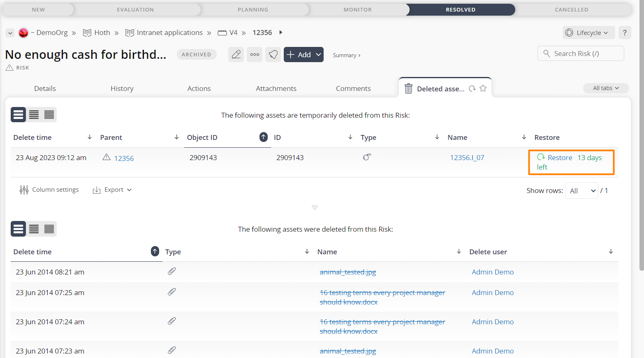
Task: Click the panel resize handle between tables
Action: tap(315, 207)
